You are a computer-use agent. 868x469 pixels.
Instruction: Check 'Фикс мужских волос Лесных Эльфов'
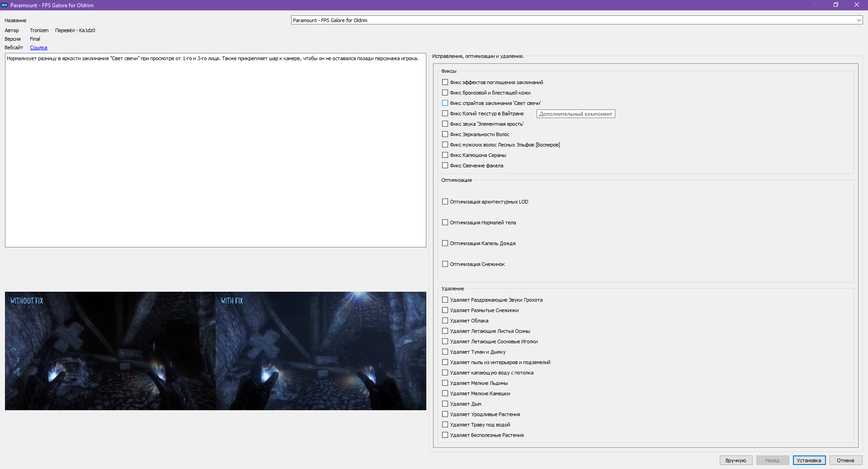point(445,145)
